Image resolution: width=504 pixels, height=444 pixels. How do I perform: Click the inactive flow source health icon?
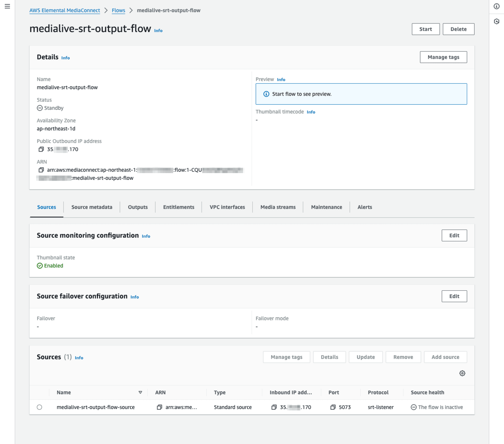pos(414,407)
